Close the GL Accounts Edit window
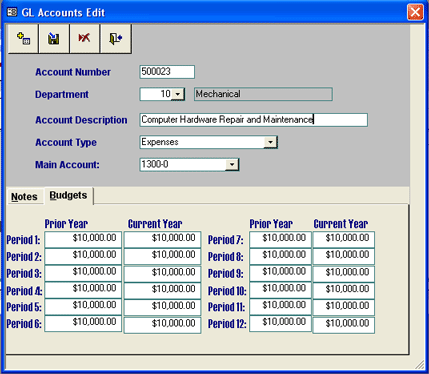The image size is (429, 374). click(415, 12)
